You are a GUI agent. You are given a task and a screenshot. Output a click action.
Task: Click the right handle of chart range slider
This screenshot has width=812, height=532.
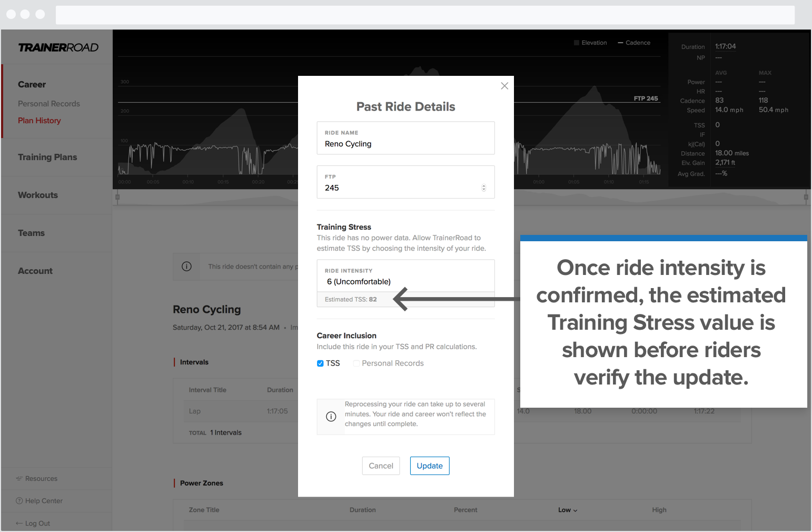(x=806, y=197)
